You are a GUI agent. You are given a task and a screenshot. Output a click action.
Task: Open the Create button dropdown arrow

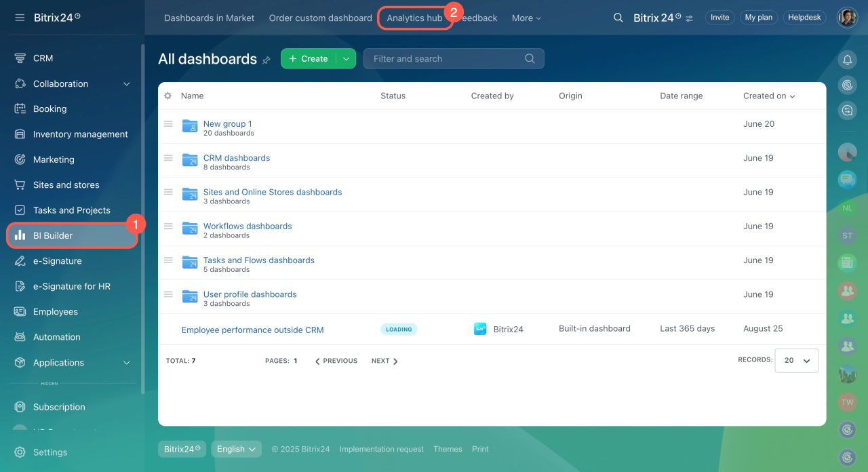pyautogui.click(x=346, y=59)
